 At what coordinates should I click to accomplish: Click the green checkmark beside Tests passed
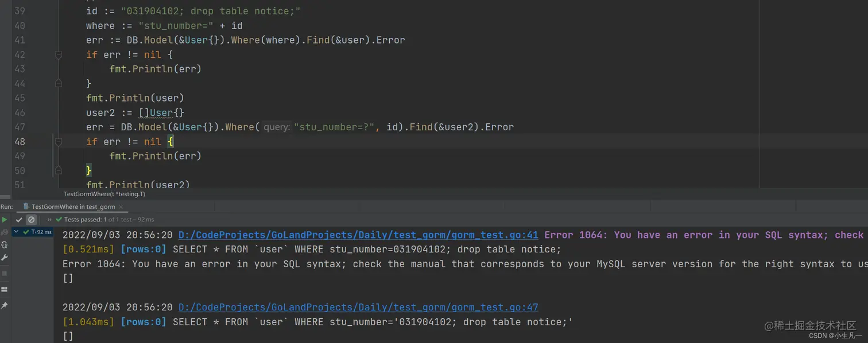59,219
